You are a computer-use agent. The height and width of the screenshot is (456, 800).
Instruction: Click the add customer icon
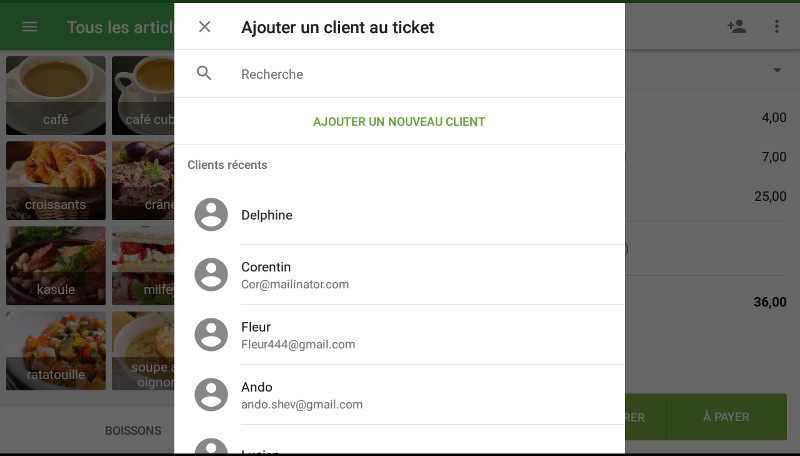coord(737,27)
